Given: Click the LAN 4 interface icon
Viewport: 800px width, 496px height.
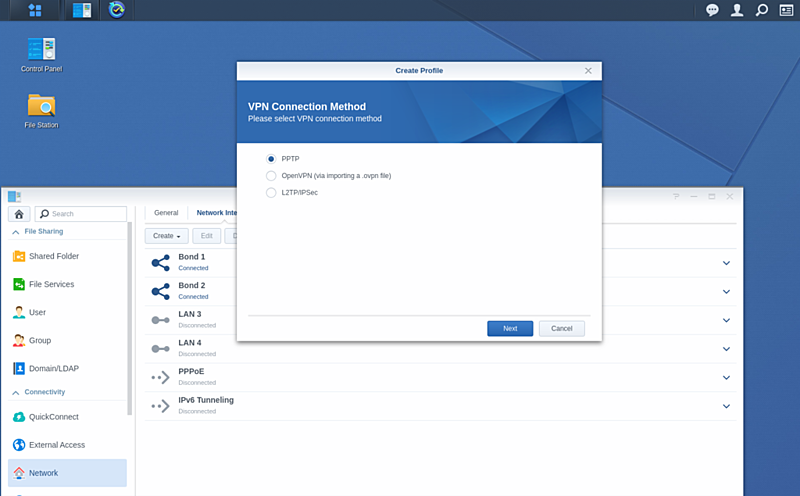Looking at the screenshot, I should click(x=160, y=349).
